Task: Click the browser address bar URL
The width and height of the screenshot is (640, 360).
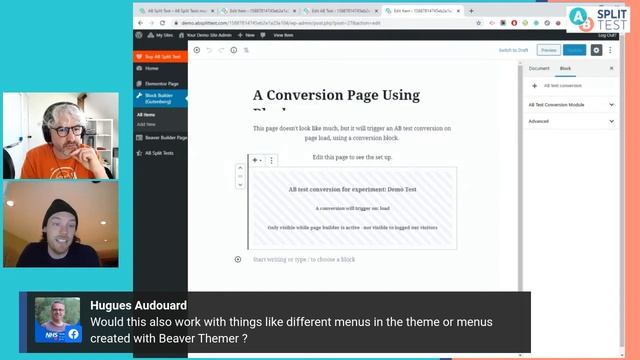Action: tap(281, 23)
